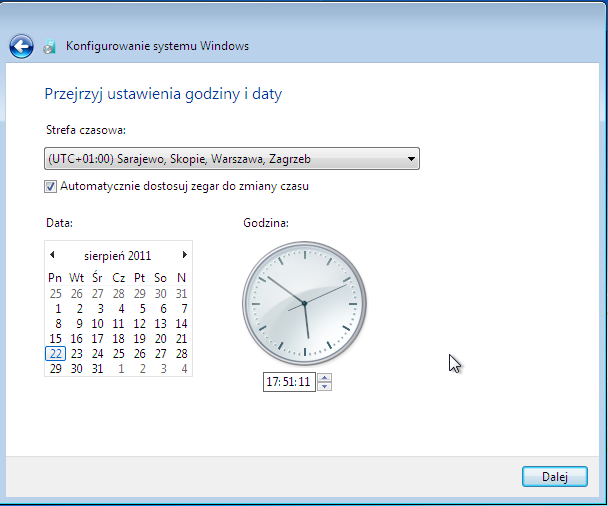Select August 9 in the calendar

pos(79,324)
